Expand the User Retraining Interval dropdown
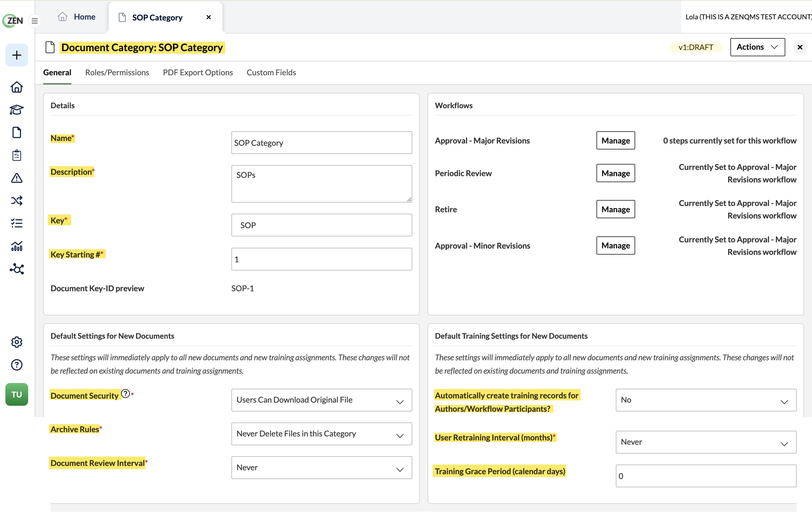 click(706, 442)
